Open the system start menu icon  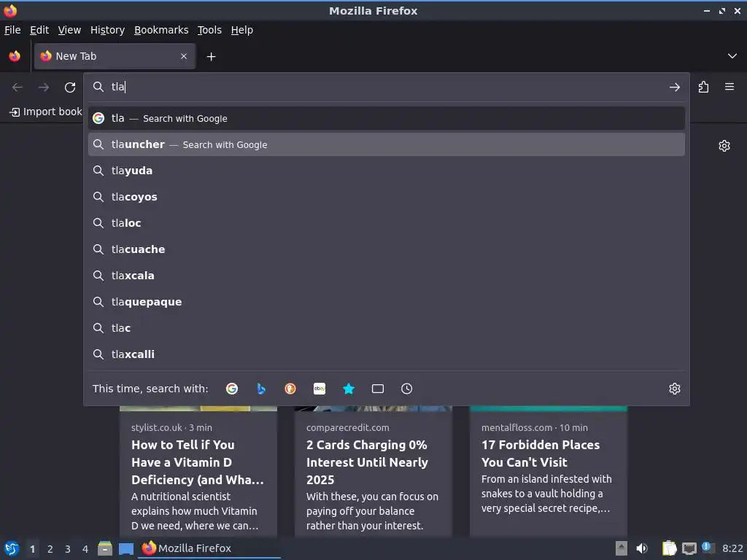[12, 548]
